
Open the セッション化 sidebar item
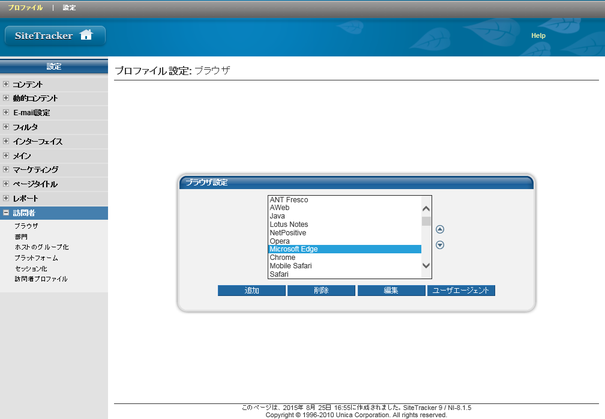point(31,269)
